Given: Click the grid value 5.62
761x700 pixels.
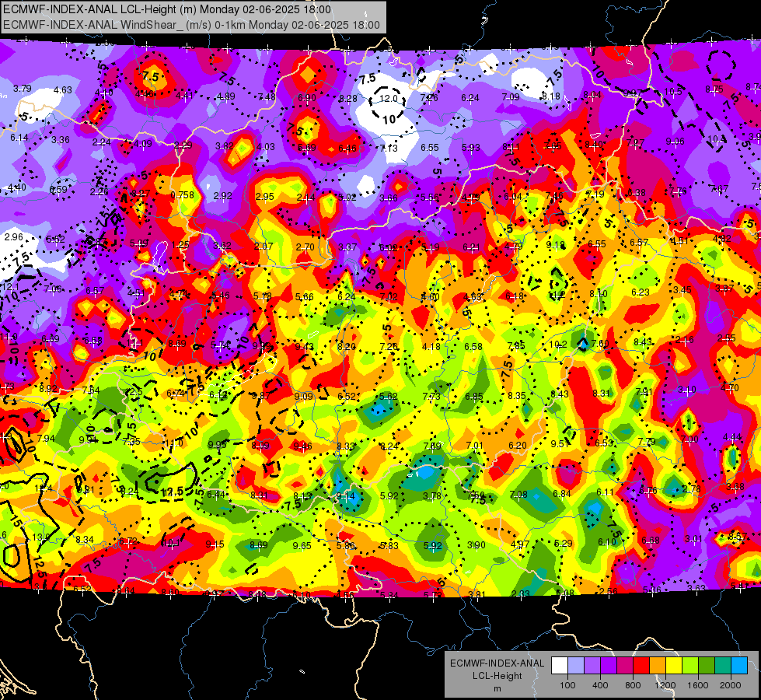Looking at the screenshot, I should pyautogui.click(x=388, y=396).
